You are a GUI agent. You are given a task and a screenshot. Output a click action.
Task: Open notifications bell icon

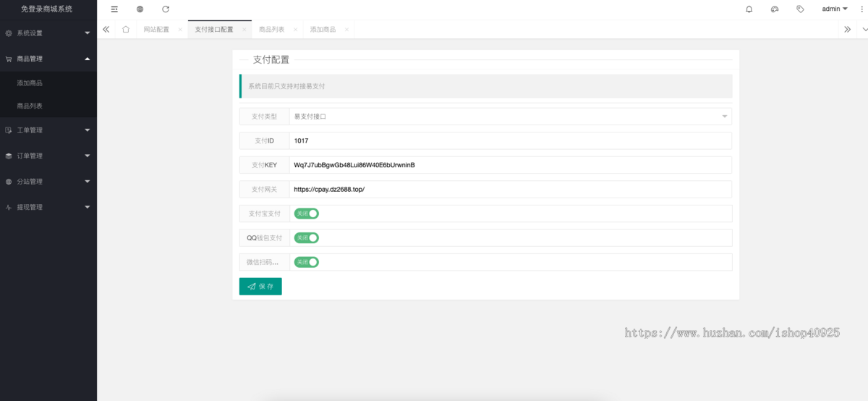tap(749, 9)
